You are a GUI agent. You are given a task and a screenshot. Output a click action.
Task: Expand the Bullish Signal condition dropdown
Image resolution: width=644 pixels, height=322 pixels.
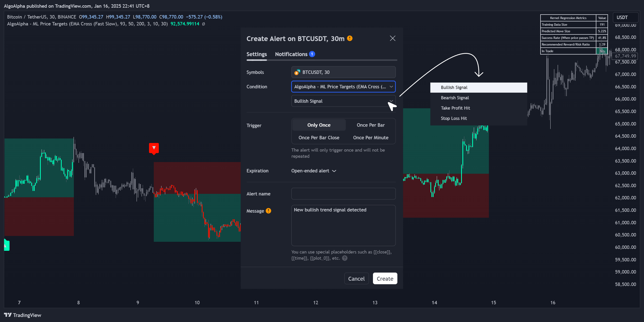tap(343, 101)
